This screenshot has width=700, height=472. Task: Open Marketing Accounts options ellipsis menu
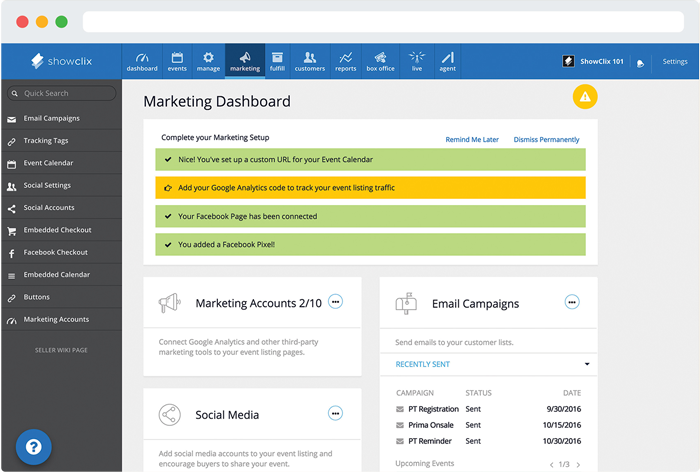click(336, 302)
